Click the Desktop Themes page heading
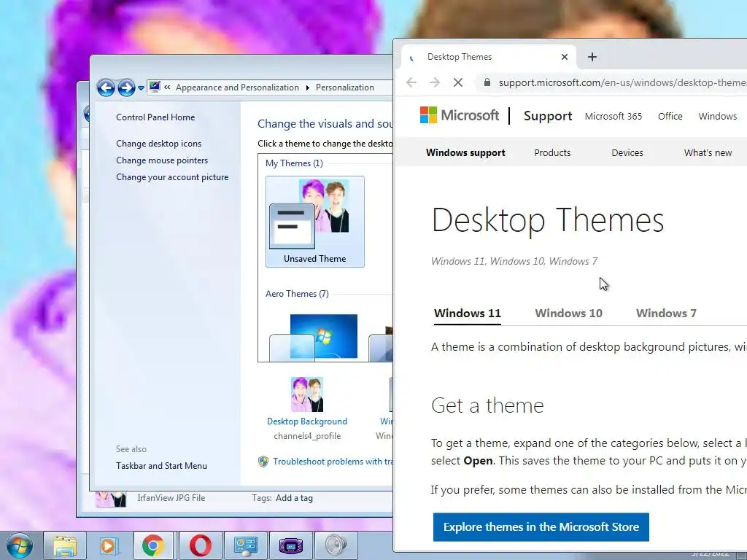This screenshot has width=747, height=560. pos(547,220)
